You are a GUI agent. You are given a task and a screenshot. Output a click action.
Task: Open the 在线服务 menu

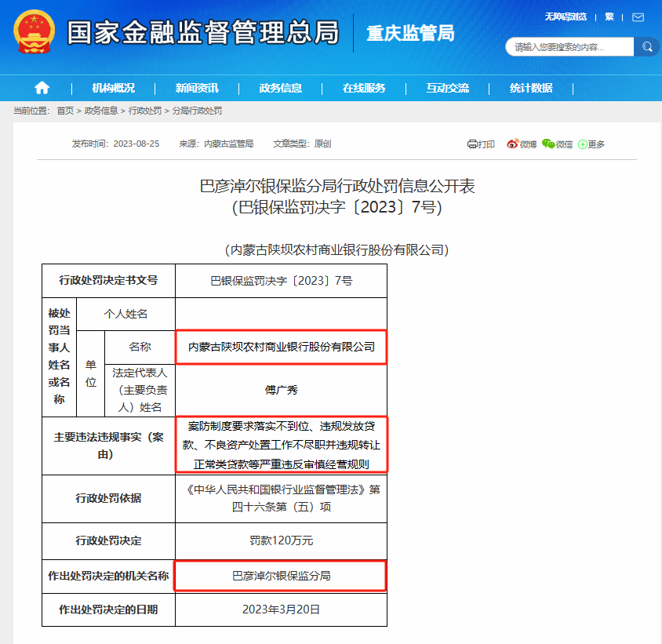point(364,88)
